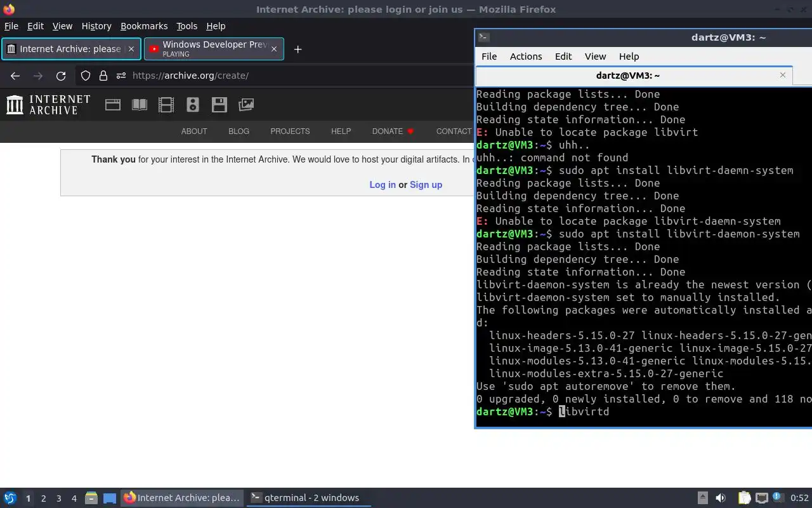Viewport: 812px width, 508px height.
Task: Open Firefox Bookmarks menu
Action: point(144,26)
